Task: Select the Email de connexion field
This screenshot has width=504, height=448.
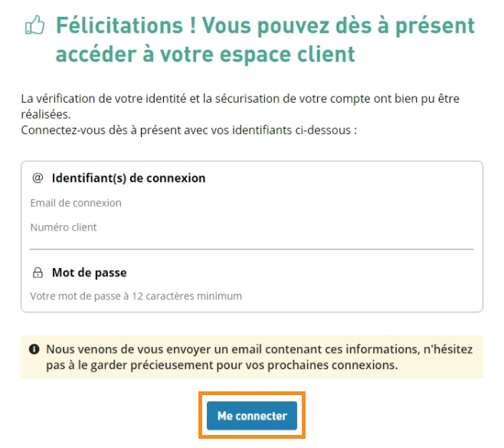Action: (76, 203)
